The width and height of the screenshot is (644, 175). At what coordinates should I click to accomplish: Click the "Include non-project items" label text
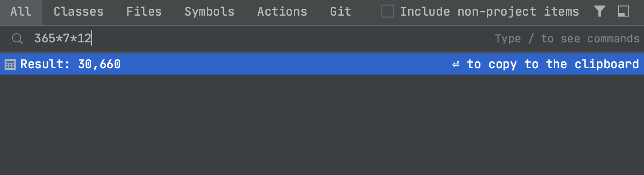coord(489,12)
